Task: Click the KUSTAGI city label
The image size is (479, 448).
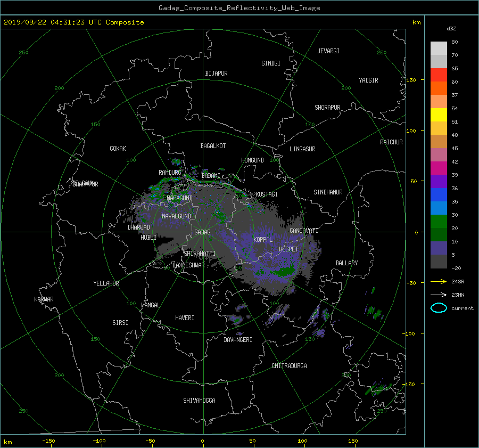Action: tap(267, 194)
